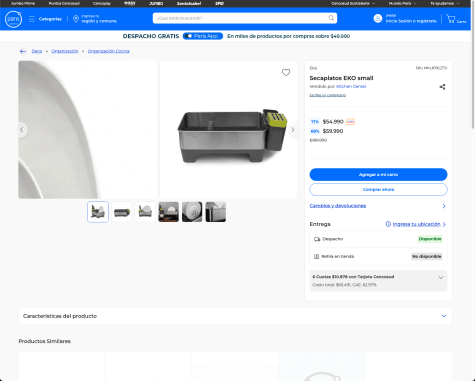Open the Categorías hamburger menu icon
Screen dimensions: 475x381
click(x=32, y=19)
